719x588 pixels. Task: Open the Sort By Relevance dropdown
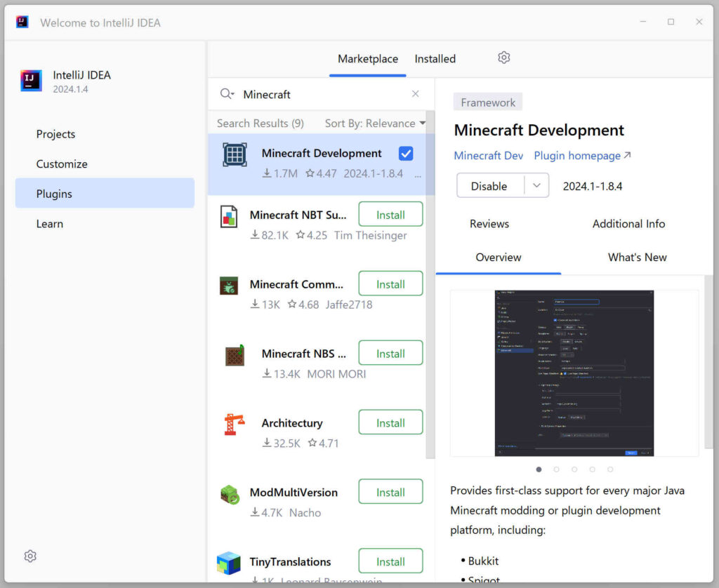tap(375, 123)
